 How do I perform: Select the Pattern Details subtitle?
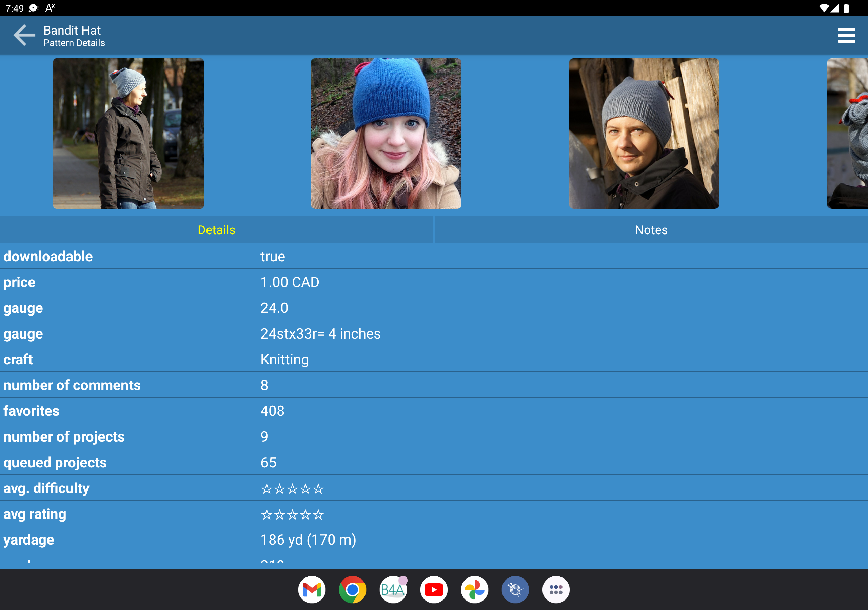[74, 43]
